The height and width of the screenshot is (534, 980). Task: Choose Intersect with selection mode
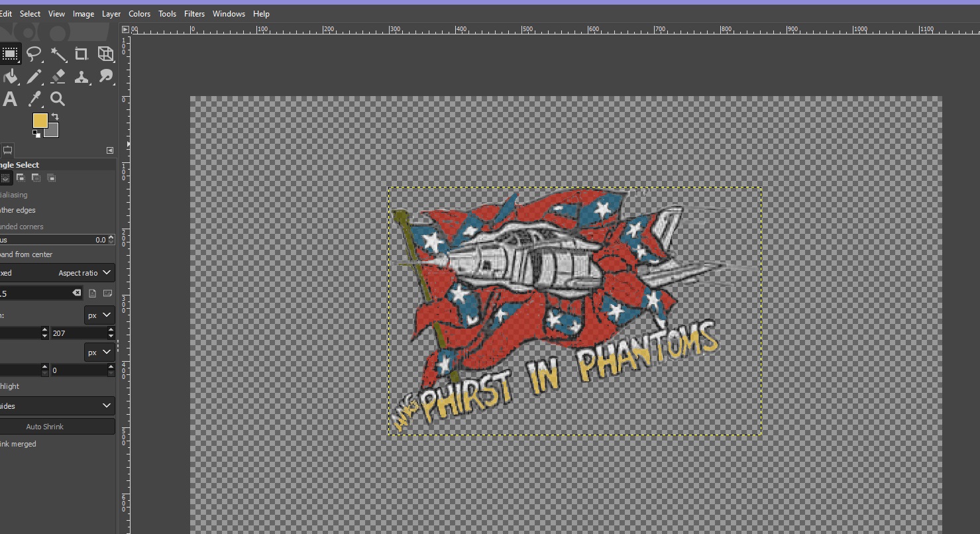[x=52, y=178]
